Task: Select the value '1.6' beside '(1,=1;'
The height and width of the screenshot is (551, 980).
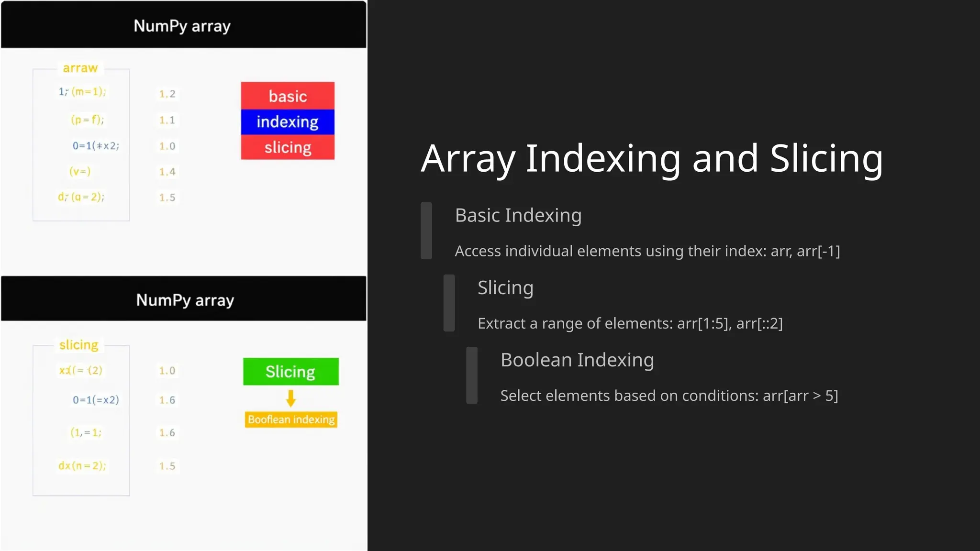Action: pos(167,433)
